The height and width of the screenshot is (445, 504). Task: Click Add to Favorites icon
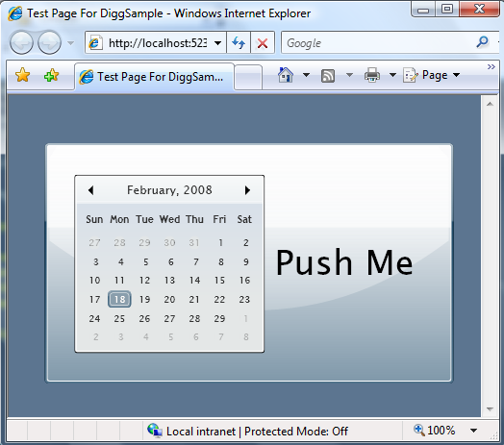pyautogui.click(x=51, y=76)
